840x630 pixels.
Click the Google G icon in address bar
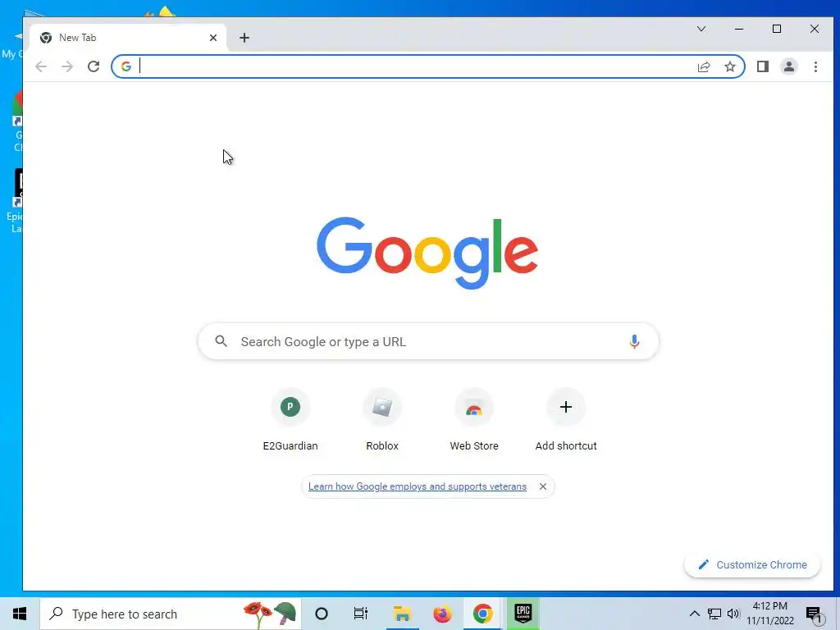(126, 66)
